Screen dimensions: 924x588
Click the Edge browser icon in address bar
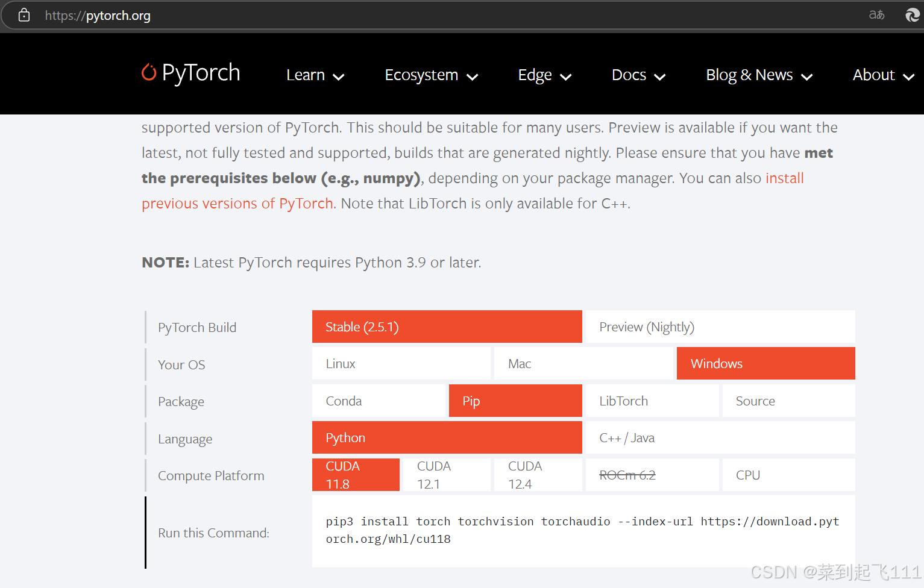[x=913, y=15]
